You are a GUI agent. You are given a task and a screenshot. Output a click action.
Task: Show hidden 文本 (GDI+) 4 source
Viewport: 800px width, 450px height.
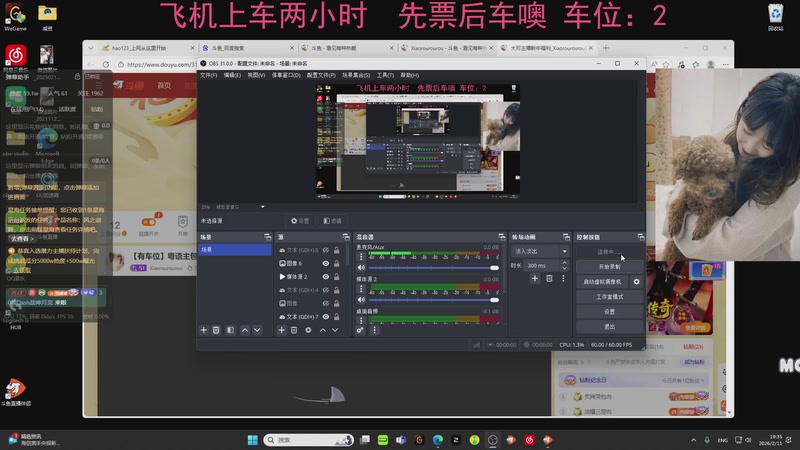[x=326, y=290]
